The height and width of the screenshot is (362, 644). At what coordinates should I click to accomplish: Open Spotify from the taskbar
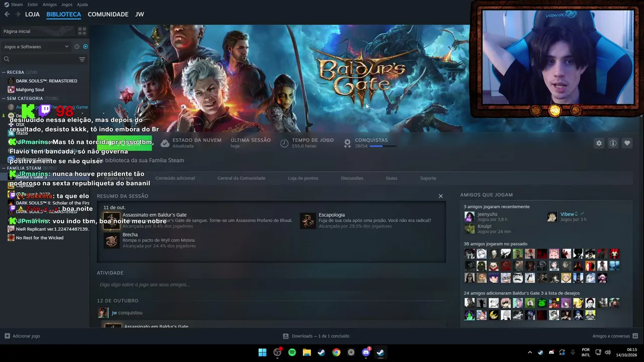292,352
